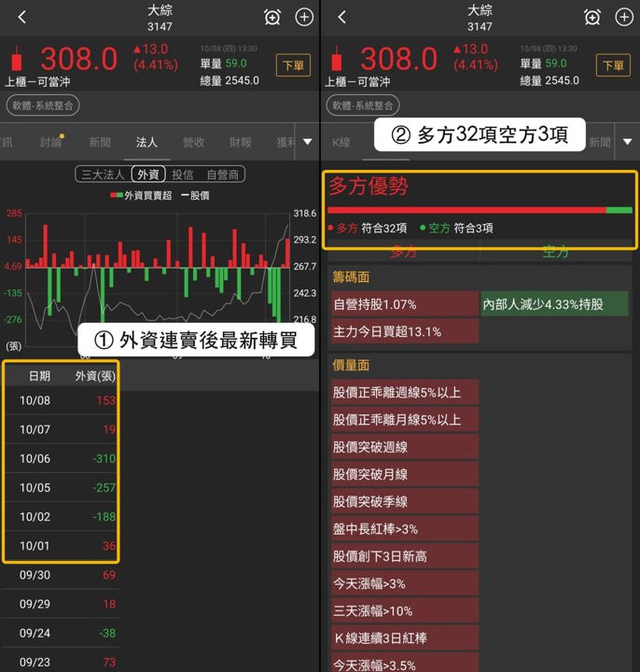Click the 外資買賣超 chart legend
The height and width of the screenshot is (672, 640).
pyautogui.click(x=141, y=195)
